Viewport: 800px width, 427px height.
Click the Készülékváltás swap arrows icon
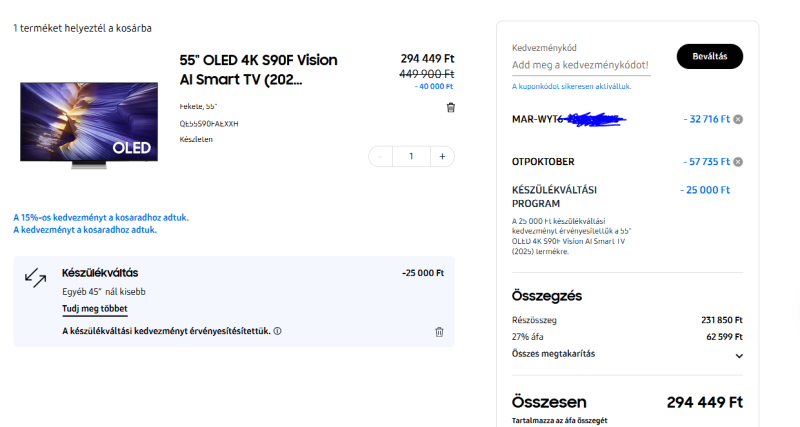35,278
